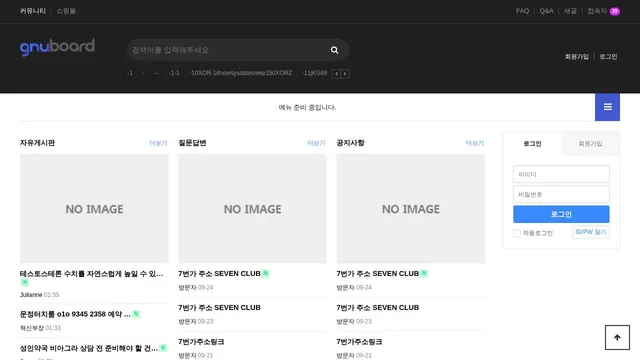Click the scroll-to-top arrow button
The width and height of the screenshot is (640, 360).
[617, 338]
